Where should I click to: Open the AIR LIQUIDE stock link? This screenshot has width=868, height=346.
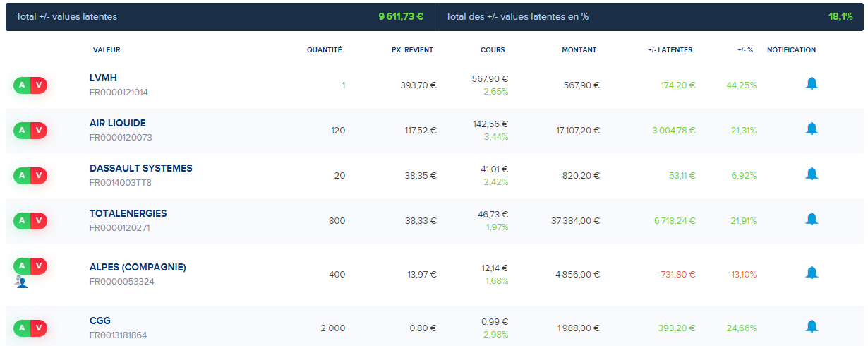pyautogui.click(x=118, y=123)
